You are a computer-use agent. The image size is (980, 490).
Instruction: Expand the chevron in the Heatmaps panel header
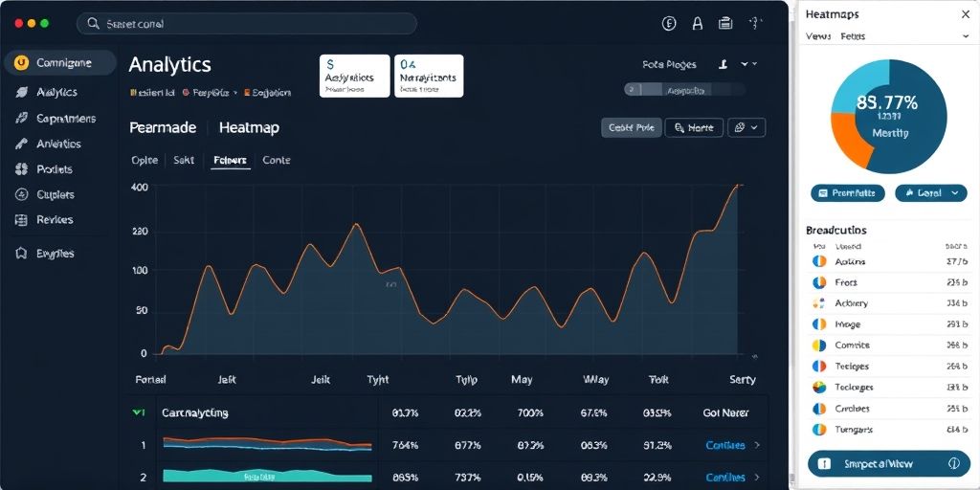coord(965,36)
